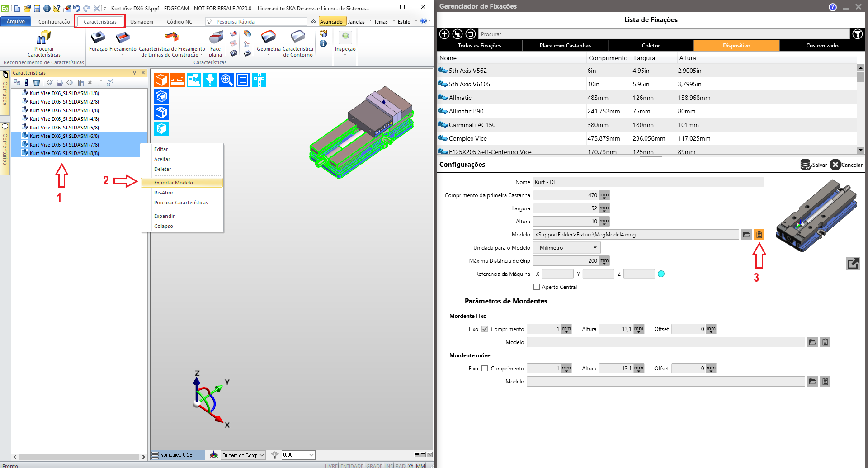868x468 pixels.
Task: Click the Máxima Distância de Grip field
Action: point(566,261)
